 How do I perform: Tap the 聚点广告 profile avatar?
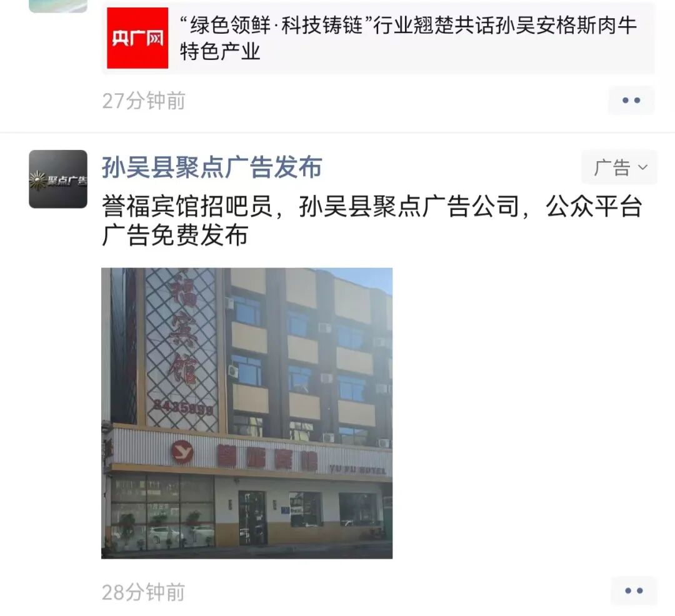pyautogui.click(x=58, y=179)
